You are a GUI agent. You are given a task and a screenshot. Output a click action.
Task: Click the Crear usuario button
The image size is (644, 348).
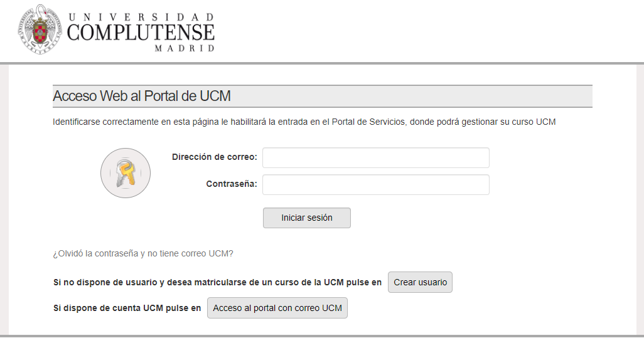(x=420, y=282)
